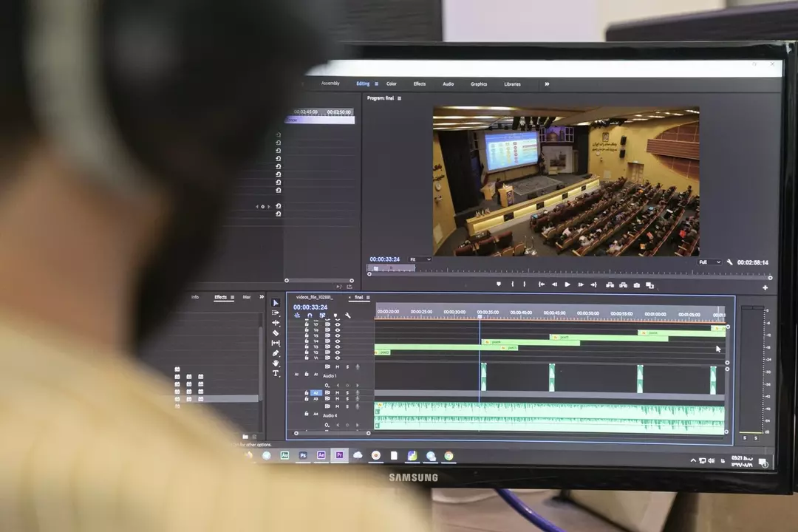Viewport: 798px width, 532px height.
Task: Step forward one frame
Action: point(581,284)
